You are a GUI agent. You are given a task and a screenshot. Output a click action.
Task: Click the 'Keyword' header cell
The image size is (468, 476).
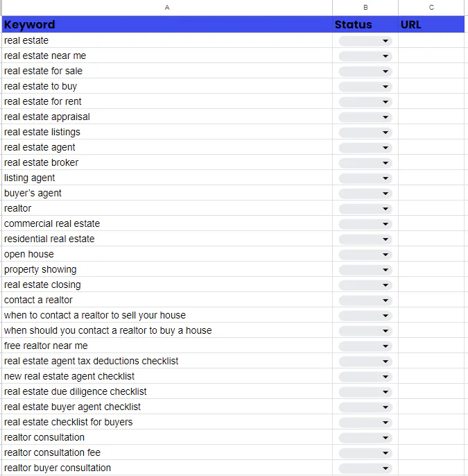(167, 24)
